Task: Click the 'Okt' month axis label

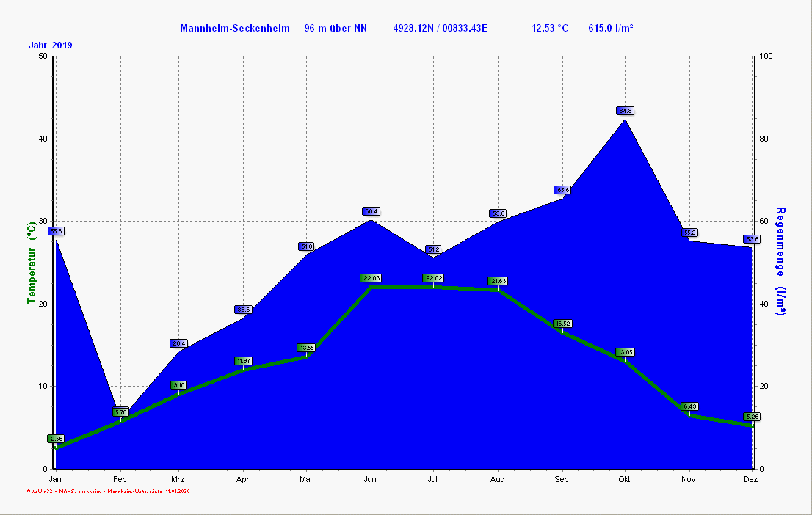Action: coord(625,479)
